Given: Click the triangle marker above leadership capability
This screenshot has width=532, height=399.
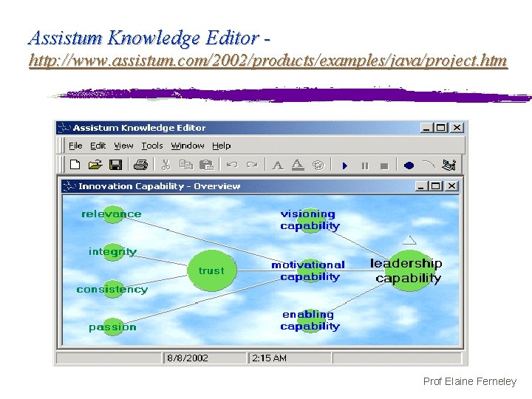Looking at the screenshot, I should pos(409,240).
